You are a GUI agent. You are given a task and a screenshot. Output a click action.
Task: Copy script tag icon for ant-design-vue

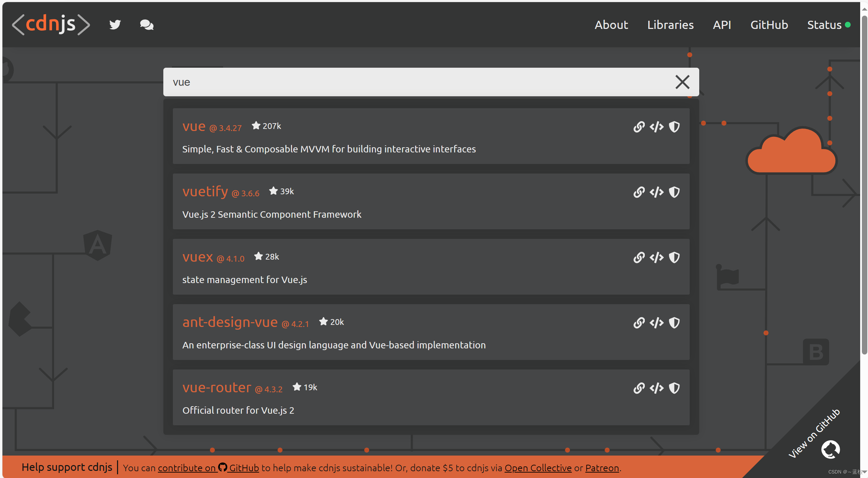656,323
